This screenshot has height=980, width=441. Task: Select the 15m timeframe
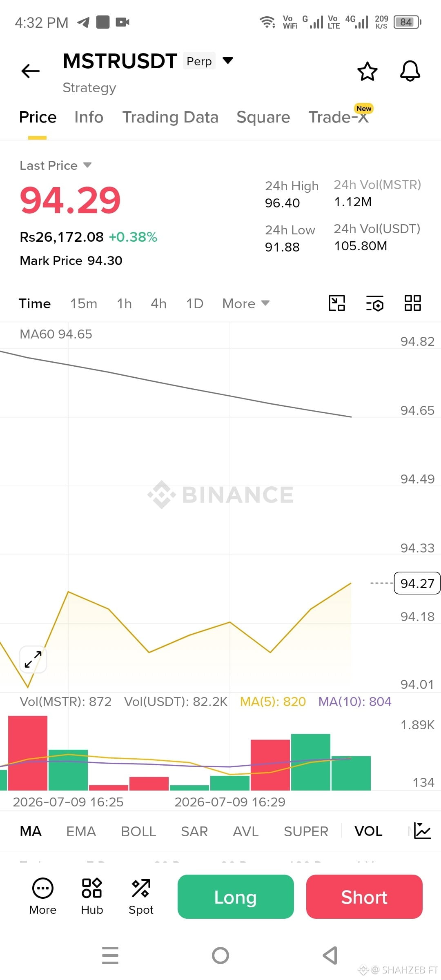click(x=84, y=303)
